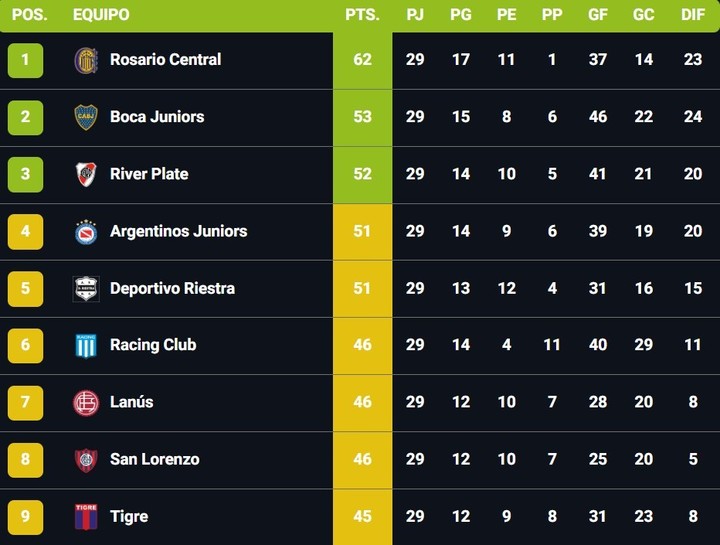Click the San Lorenzo club crest
This screenshot has height=545, width=720.
point(85,460)
